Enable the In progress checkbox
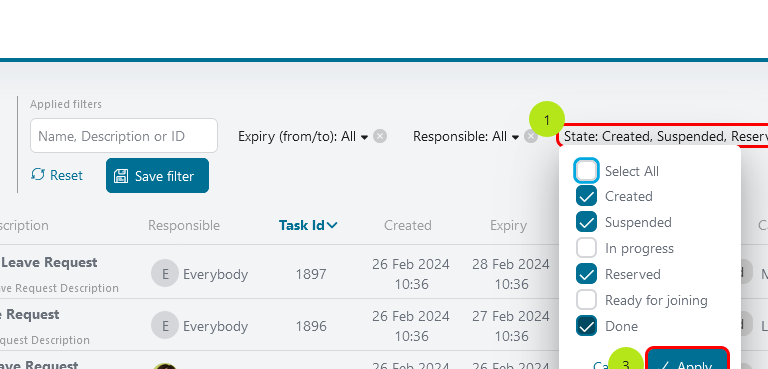 [586, 248]
